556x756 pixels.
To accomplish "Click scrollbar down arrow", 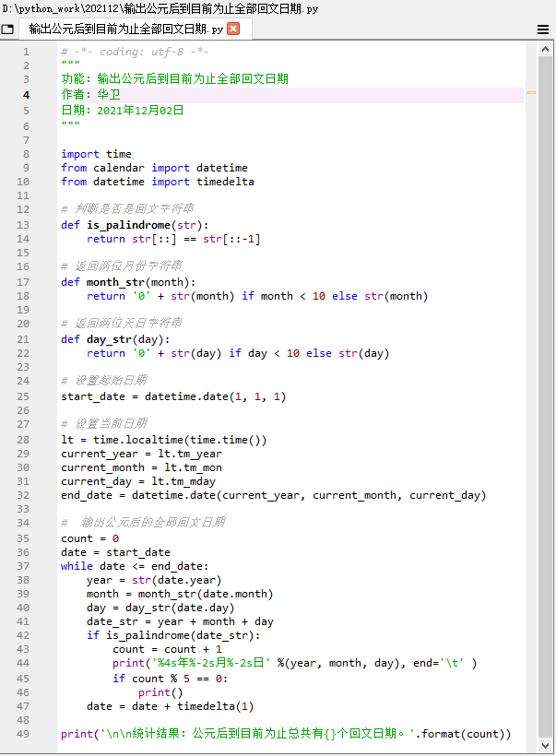I will coord(545,745).
